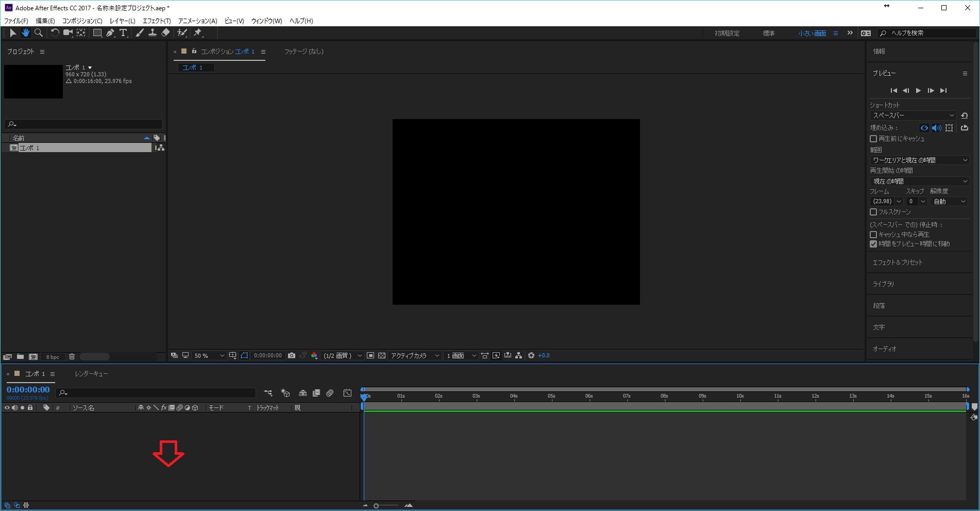This screenshot has height=511, width=980.
Task: Click the show channel RGB color icon
Action: pos(314,356)
